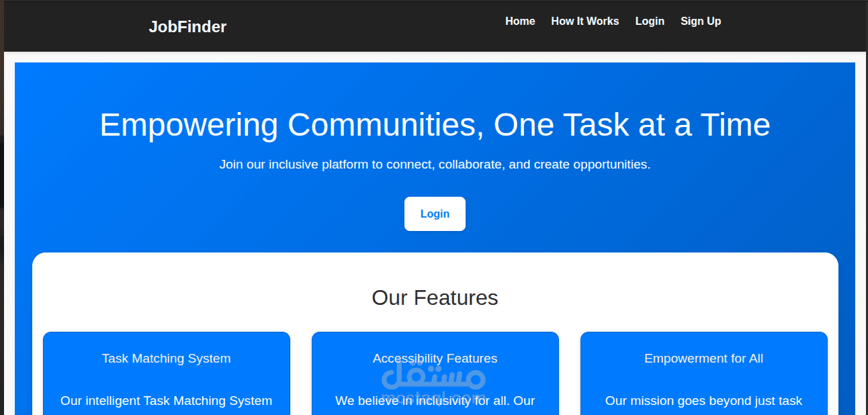Click text Our mission goes beyond just task
868x415 pixels.
point(704,401)
